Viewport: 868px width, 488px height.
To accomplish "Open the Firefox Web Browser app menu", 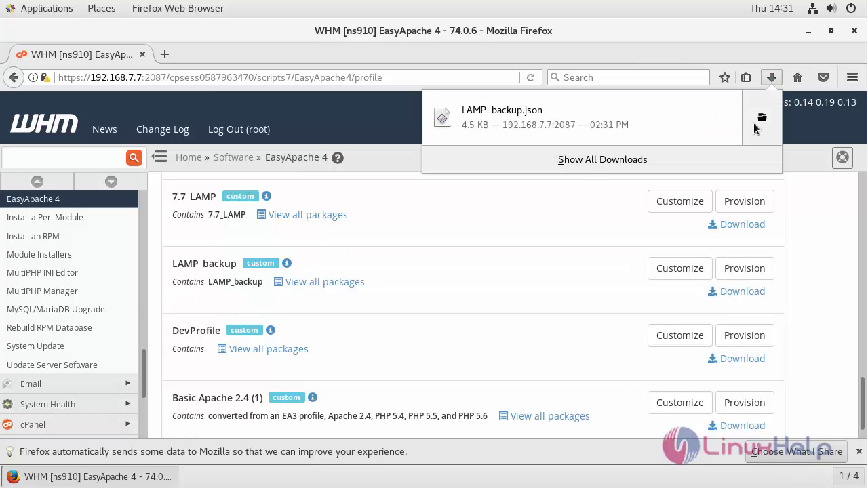I will point(178,8).
